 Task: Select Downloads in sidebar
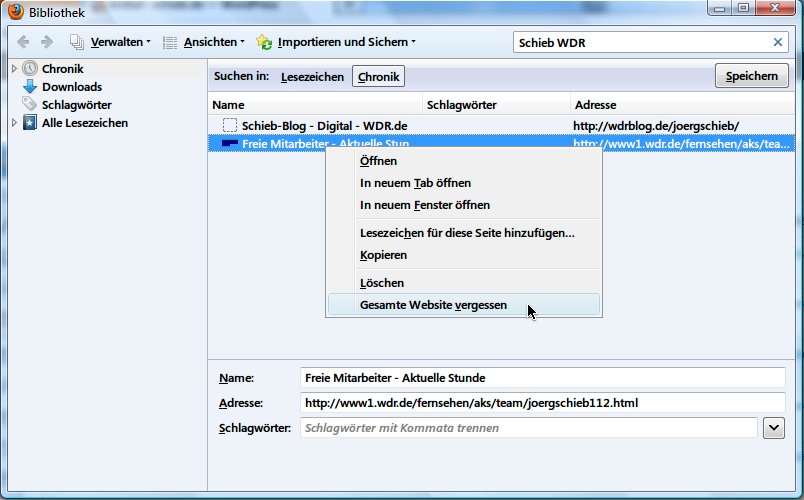[72, 87]
